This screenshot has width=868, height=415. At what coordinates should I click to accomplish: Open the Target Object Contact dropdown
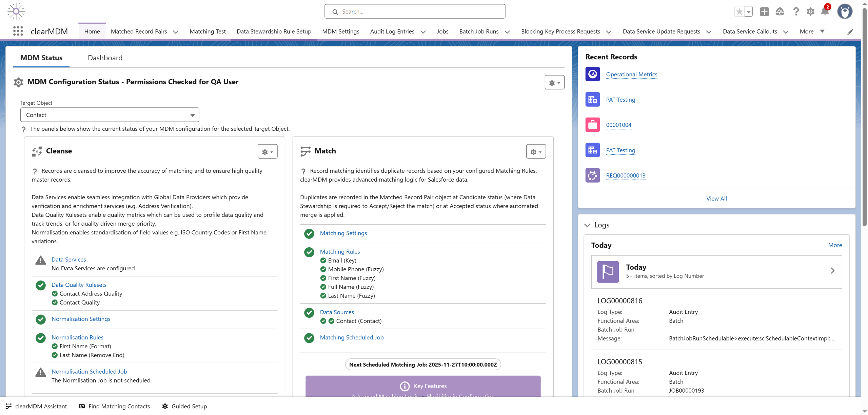click(110, 115)
